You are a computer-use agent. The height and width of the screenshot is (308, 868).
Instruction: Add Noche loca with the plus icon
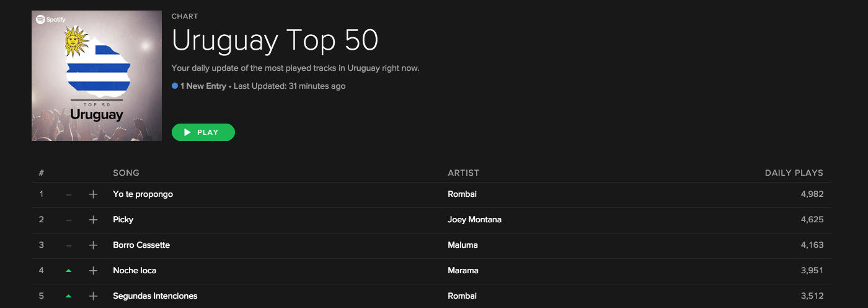pyautogui.click(x=94, y=271)
